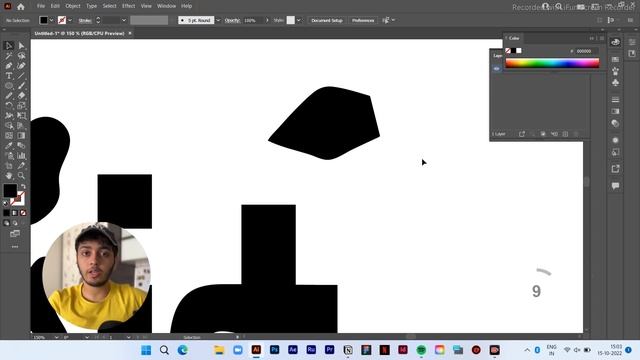This screenshot has width=640, height=360.
Task: Click the Color panel tab
Action: [514, 38]
